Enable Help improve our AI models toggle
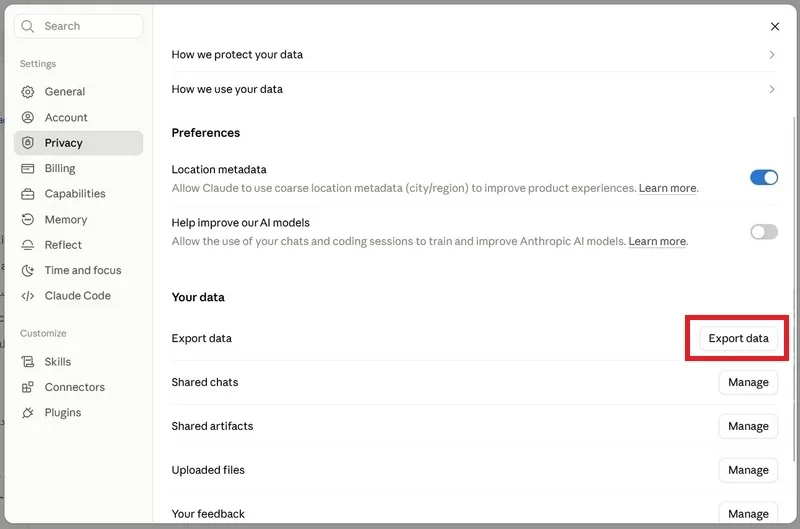 tap(764, 232)
